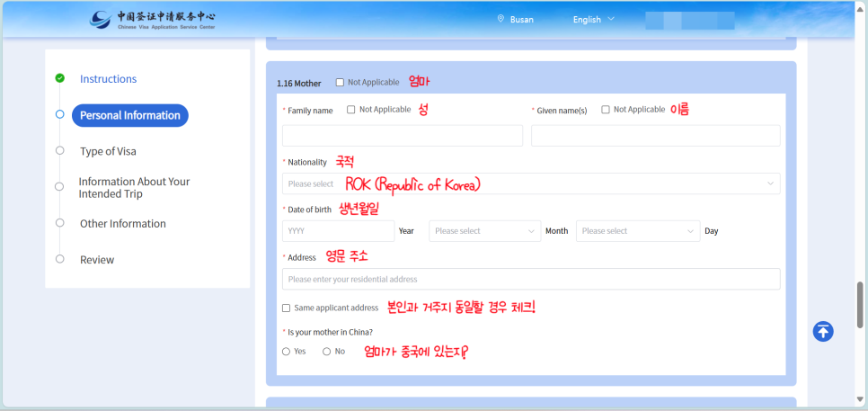Click the page vertical scrollbar thumb
The image size is (868, 411).
click(860, 305)
